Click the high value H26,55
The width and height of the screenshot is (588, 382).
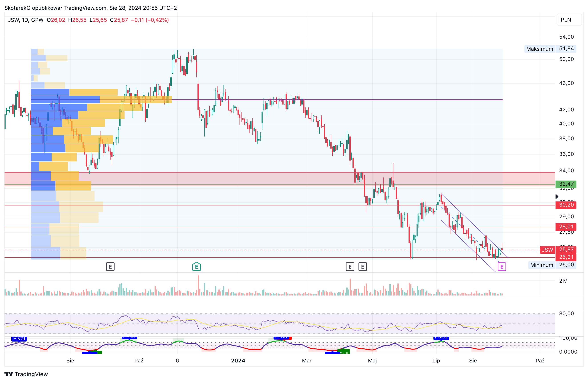tap(77, 20)
